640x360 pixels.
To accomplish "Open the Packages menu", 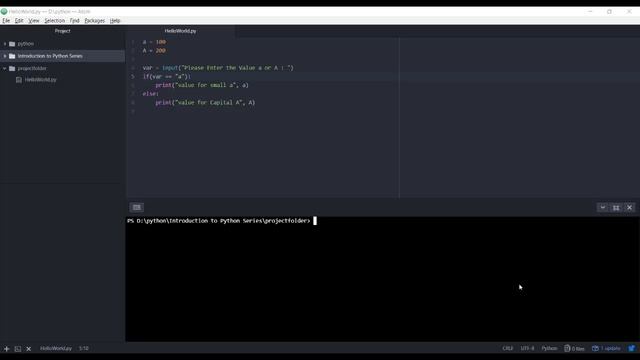I will pos(95,20).
